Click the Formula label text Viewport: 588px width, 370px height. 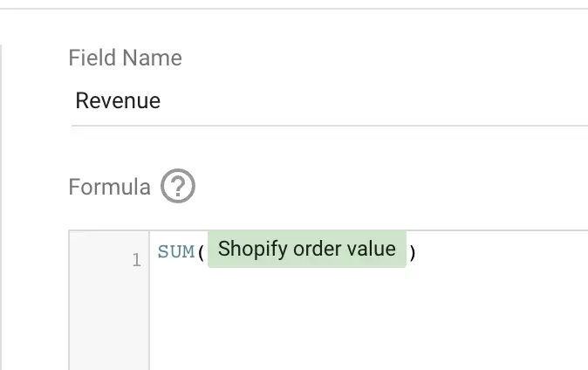click(110, 187)
